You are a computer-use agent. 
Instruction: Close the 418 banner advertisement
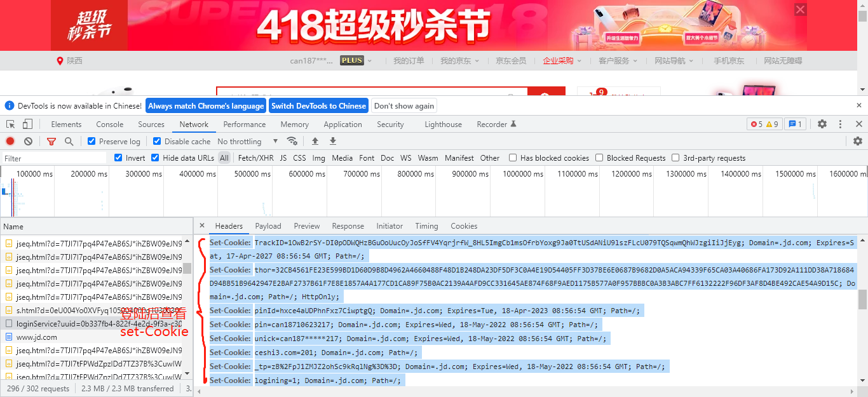point(801,10)
